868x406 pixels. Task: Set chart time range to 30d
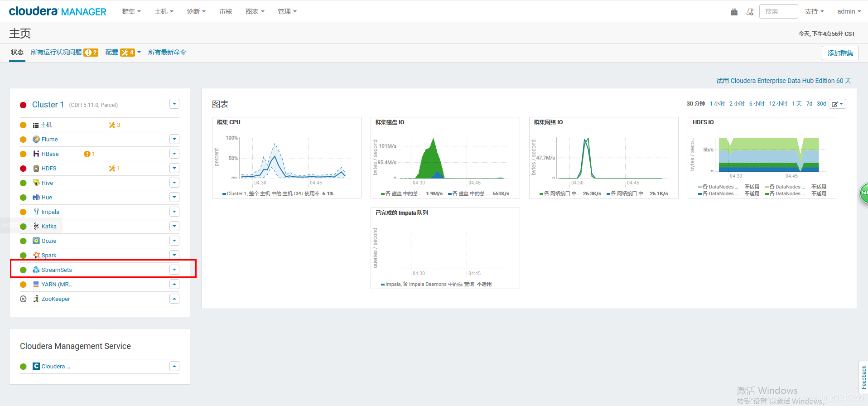click(821, 104)
